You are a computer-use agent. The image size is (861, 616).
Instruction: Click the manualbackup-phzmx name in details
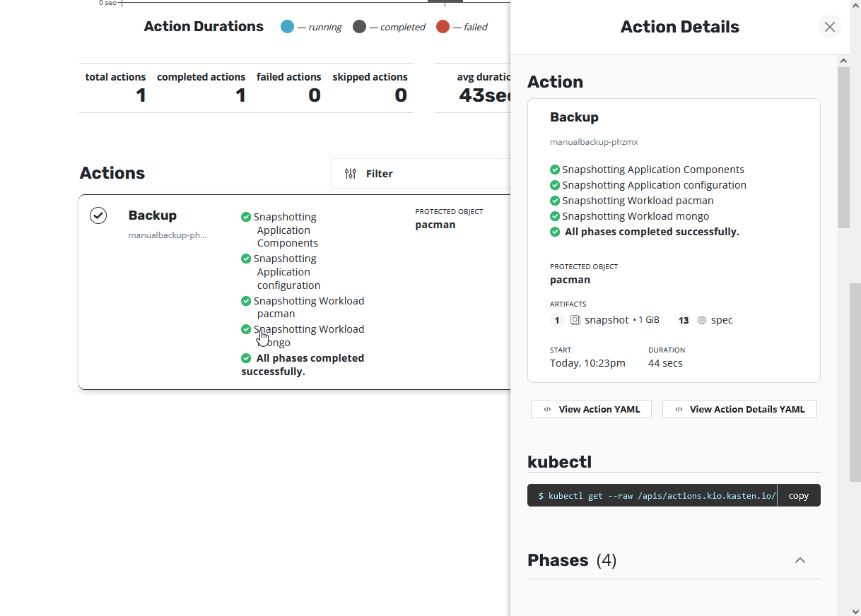594,142
